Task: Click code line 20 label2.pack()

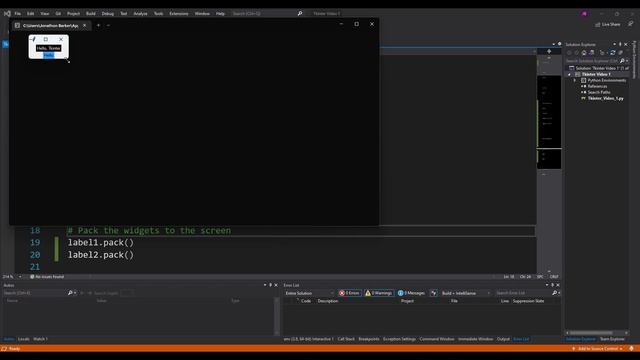Action: coord(101,255)
